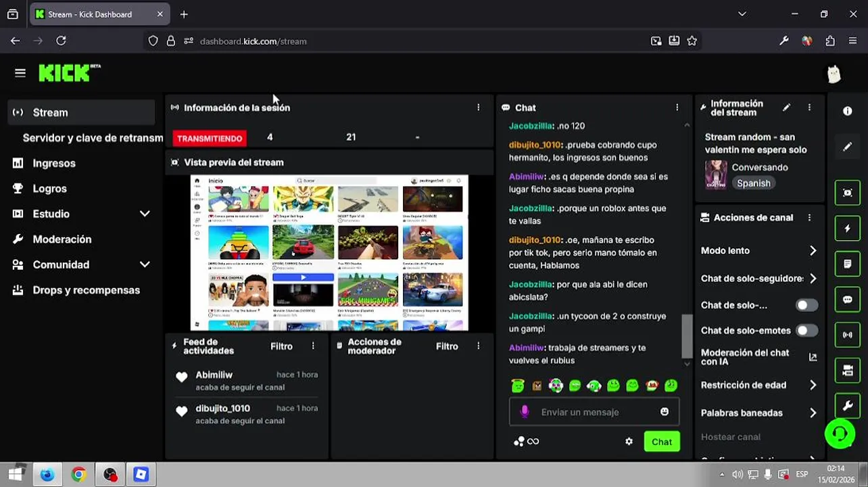Viewport: 868px width, 487px height.
Task: Open Restricción de edad settings
Action: 758,385
